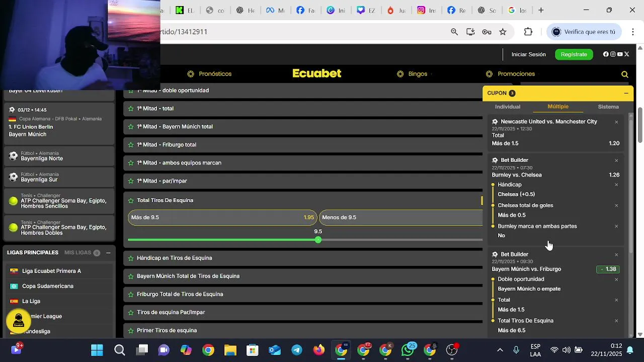Star the 1ª Mitad - par/impar market
644x362 pixels.
pyautogui.click(x=131, y=181)
